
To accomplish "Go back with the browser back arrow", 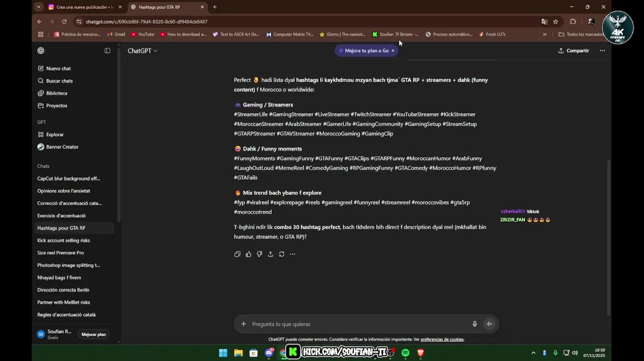I will (39, 22).
